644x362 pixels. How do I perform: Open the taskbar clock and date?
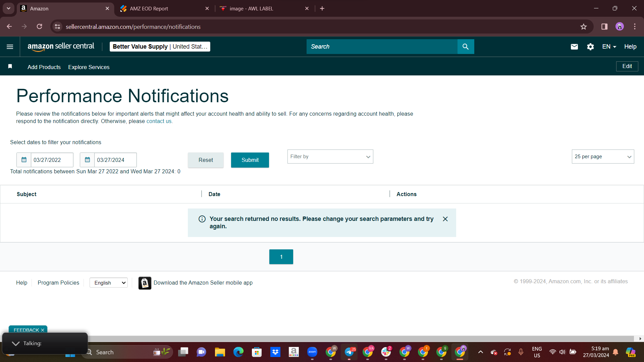click(x=596, y=352)
